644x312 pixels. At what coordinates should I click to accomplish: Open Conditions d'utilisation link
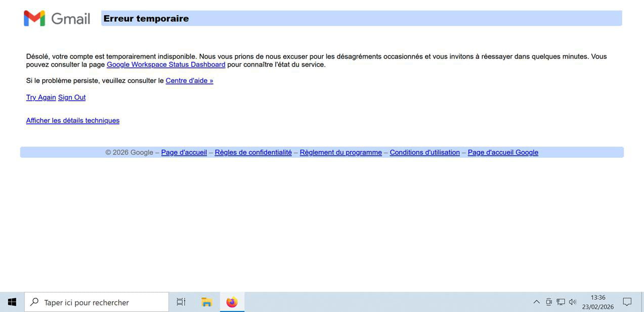point(425,153)
